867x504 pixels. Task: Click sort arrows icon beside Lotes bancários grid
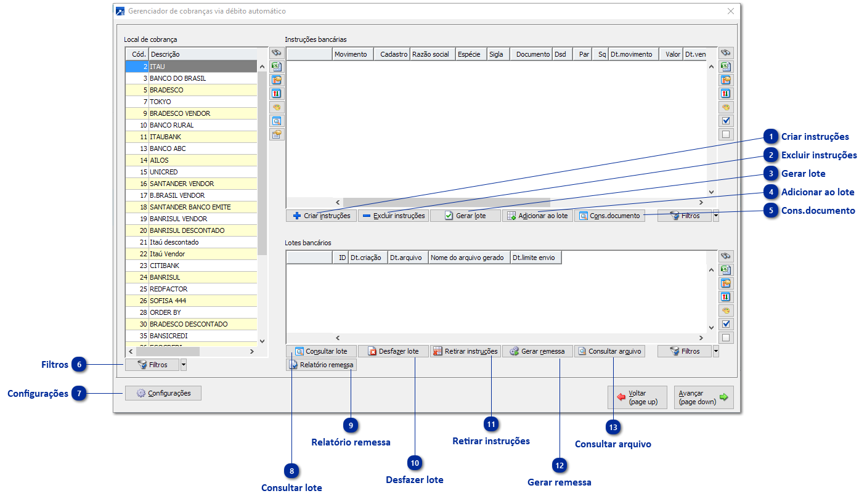point(726,297)
